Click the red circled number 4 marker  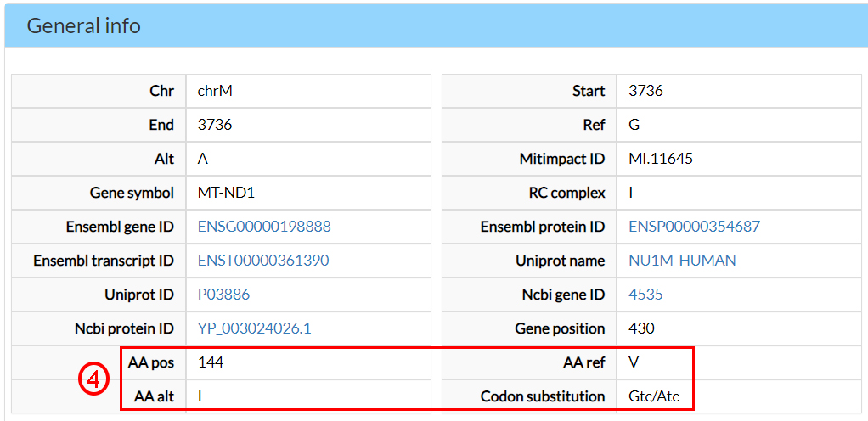93,379
